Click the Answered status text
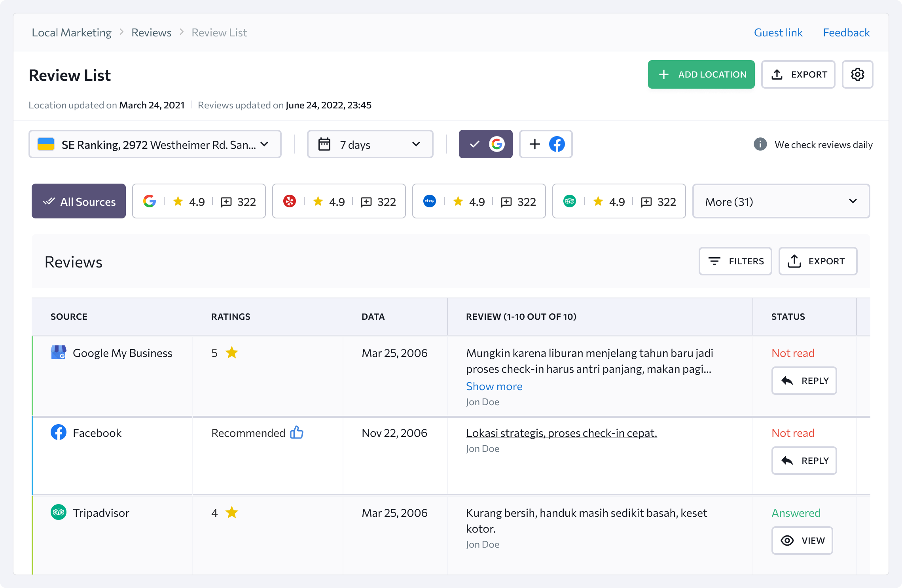 pyautogui.click(x=796, y=513)
